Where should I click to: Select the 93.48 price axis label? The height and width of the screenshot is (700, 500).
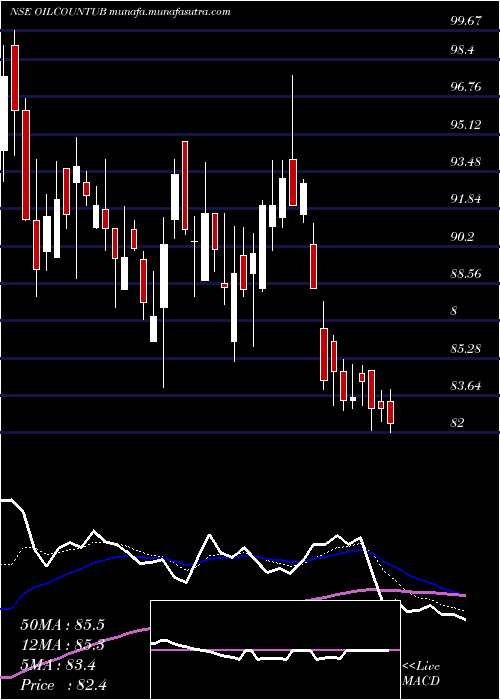click(x=467, y=162)
